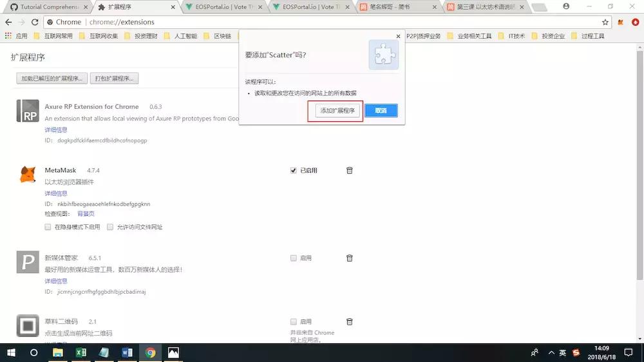The width and height of the screenshot is (644, 362).
Task: Click the puzzle piece icon in Scatter dialog
Action: coord(383,55)
